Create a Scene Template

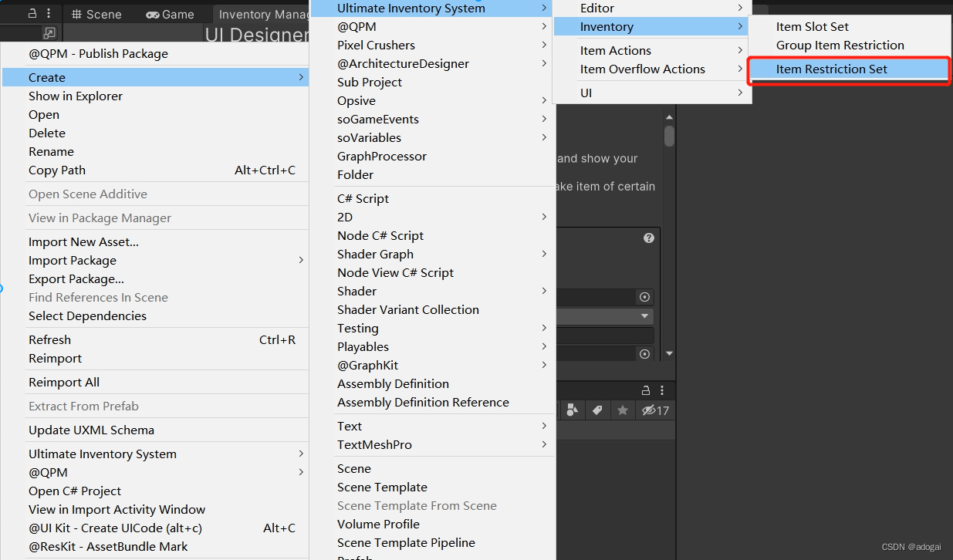point(431,487)
